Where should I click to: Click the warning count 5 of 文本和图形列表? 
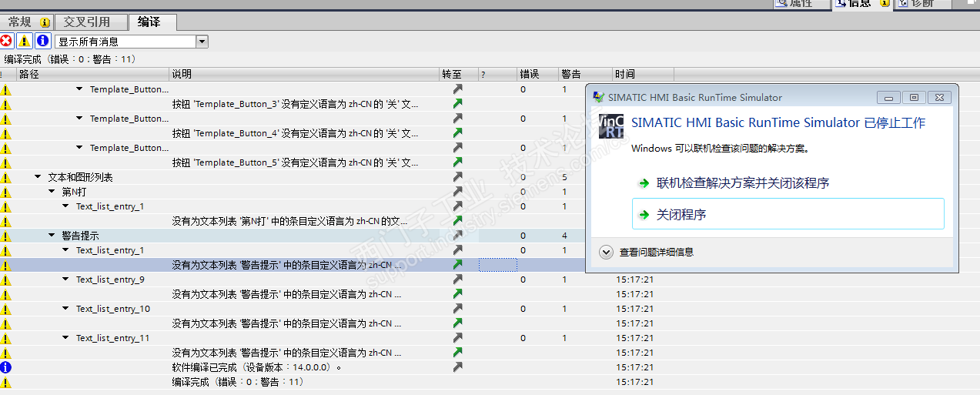(564, 177)
